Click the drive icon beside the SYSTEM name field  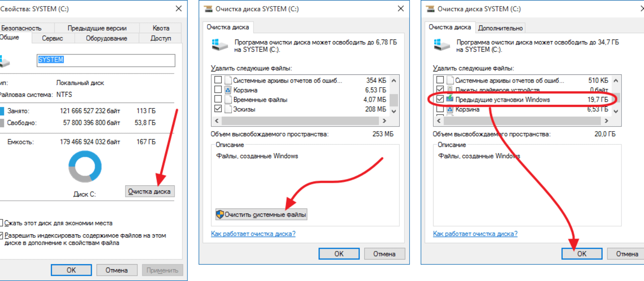click(x=4, y=61)
